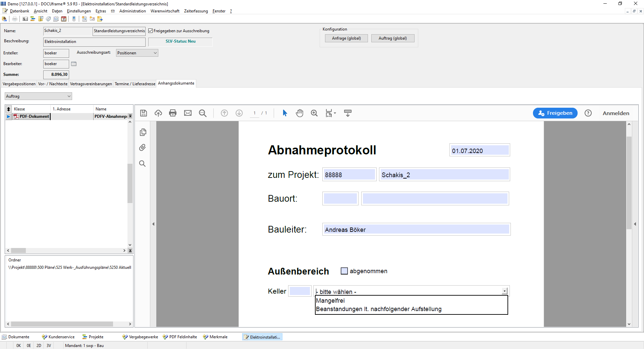This screenshot has width=644, height=349.
Task: Save the PDF with the floppy disk icon
Action: [x=144, y=113]
